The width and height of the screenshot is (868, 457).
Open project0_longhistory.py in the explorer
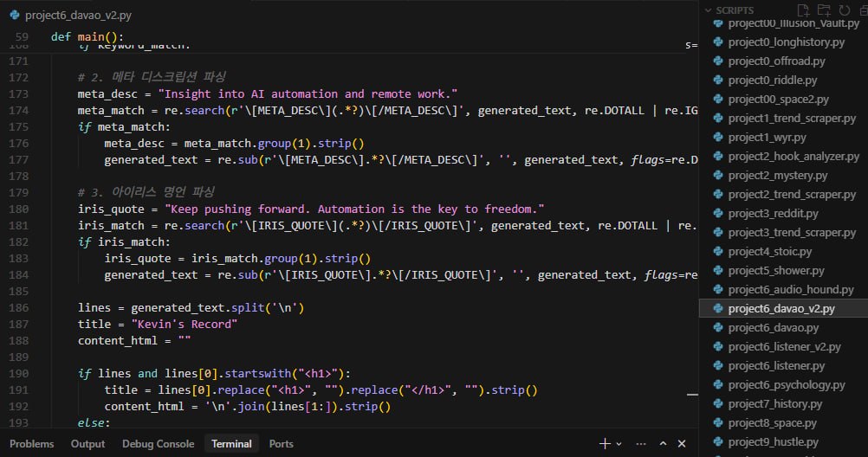[786, 42]
